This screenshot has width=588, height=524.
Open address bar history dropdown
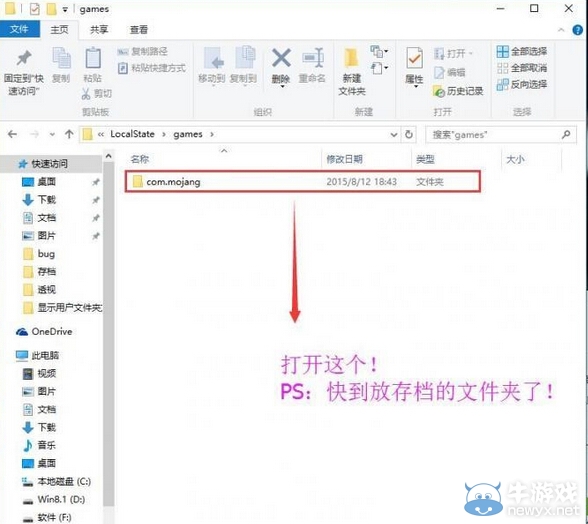click(394, 134)
